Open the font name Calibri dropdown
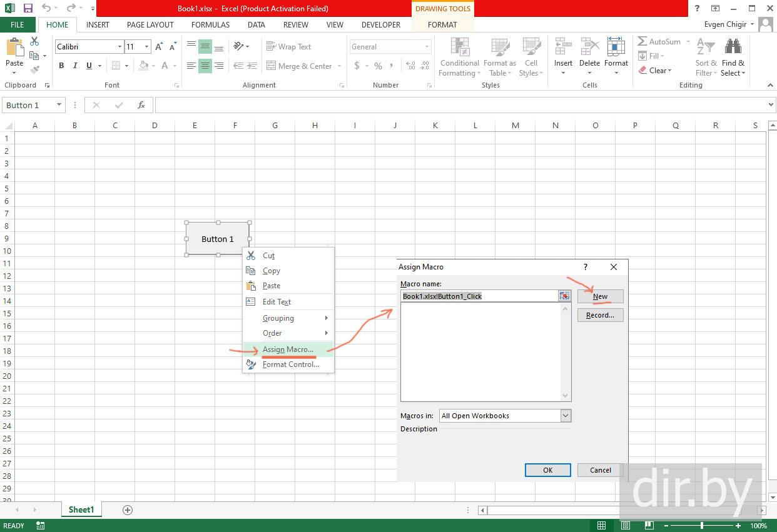 click(119, 47)
